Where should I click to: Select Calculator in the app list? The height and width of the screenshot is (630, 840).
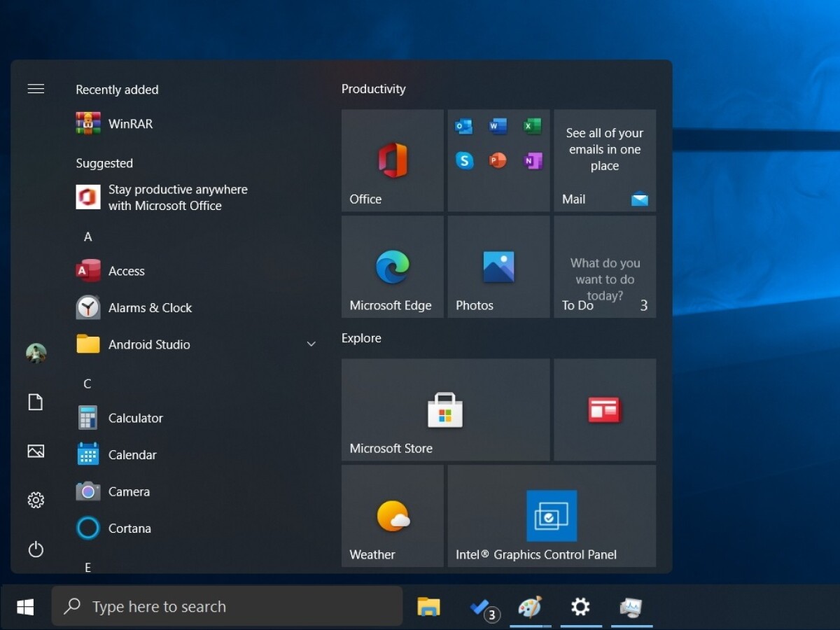point(135,418)
